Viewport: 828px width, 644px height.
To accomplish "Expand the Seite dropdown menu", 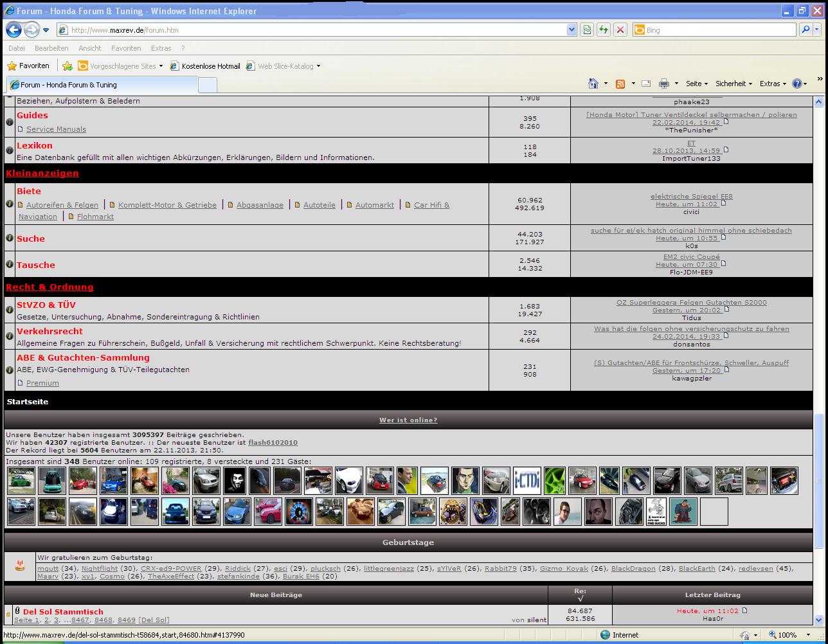I will (696, 84).
